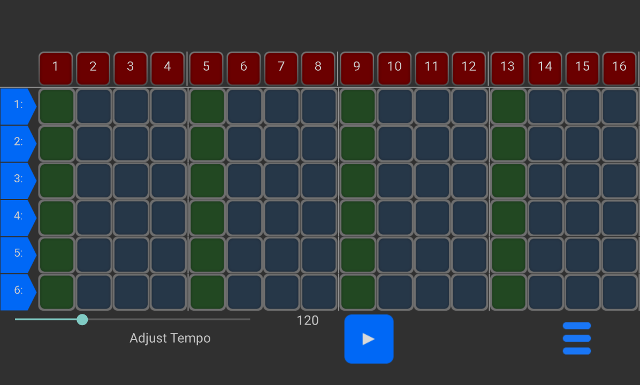
Task: Select step 16 header button
Action: click(620, 68)
